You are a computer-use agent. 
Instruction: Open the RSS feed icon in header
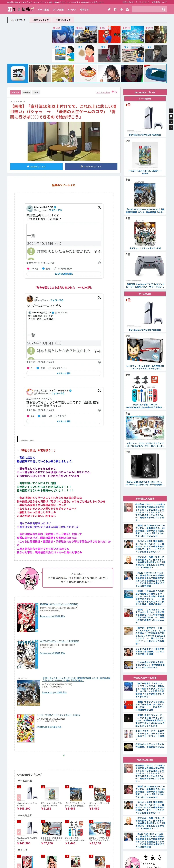tap(127, 9)
